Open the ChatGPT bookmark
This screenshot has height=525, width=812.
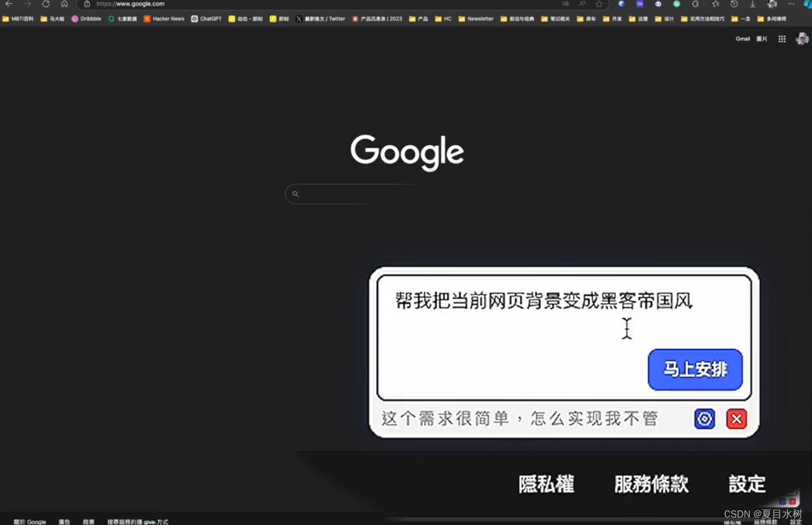206,19
